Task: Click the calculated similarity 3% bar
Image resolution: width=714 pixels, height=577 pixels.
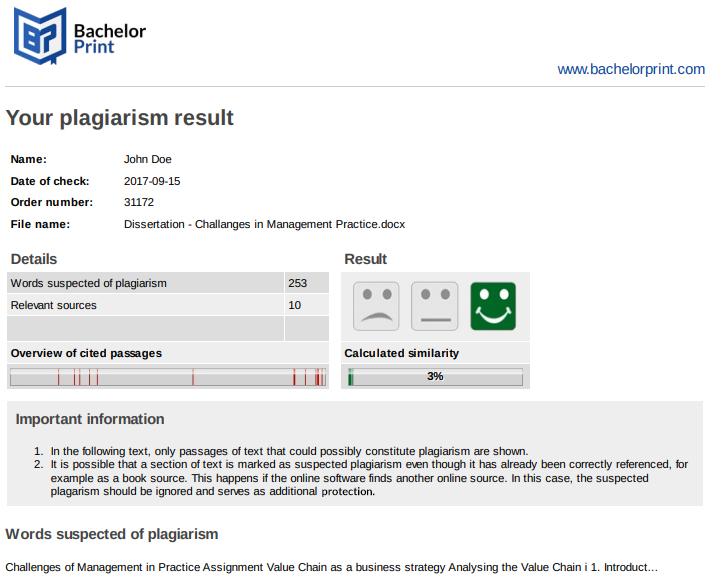Action: click(435, 377)
